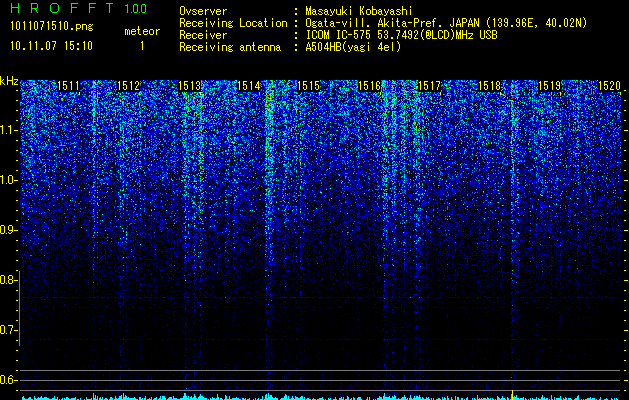Click the 0.7 kHz axis label
Screen dimensions: 629x400
pyautogui.click(x=8, y=330)
